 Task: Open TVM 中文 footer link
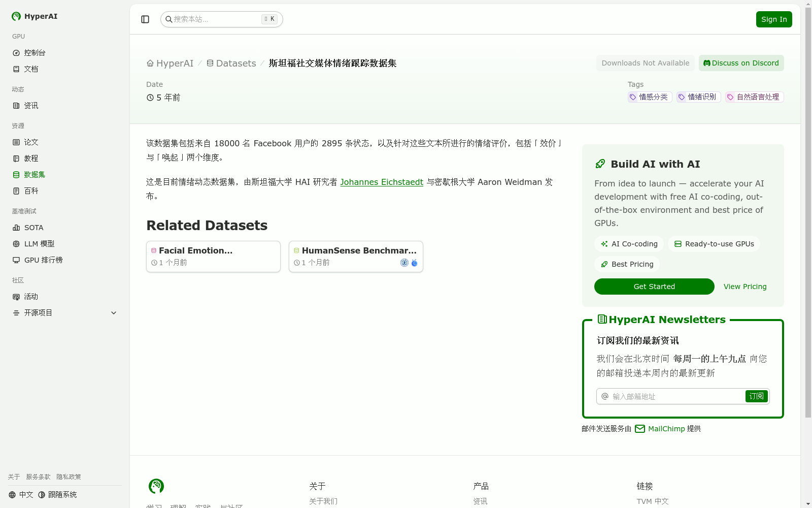(x=653, y=501)
